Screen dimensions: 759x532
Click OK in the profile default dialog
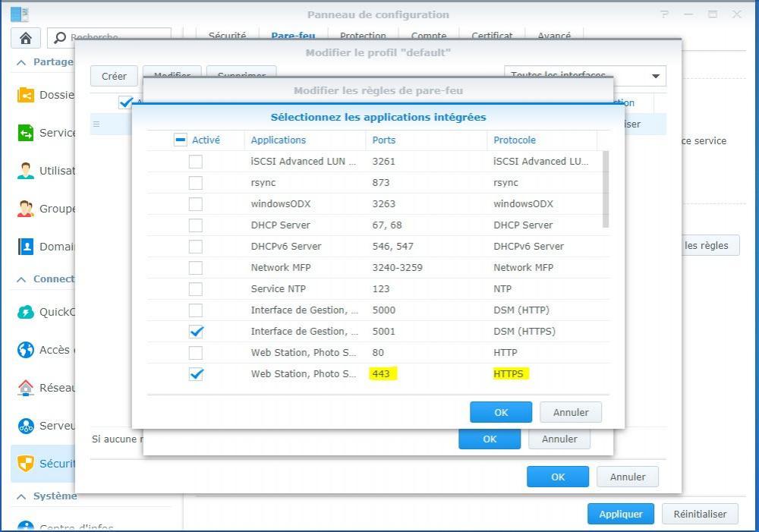[x=558, y=477]
